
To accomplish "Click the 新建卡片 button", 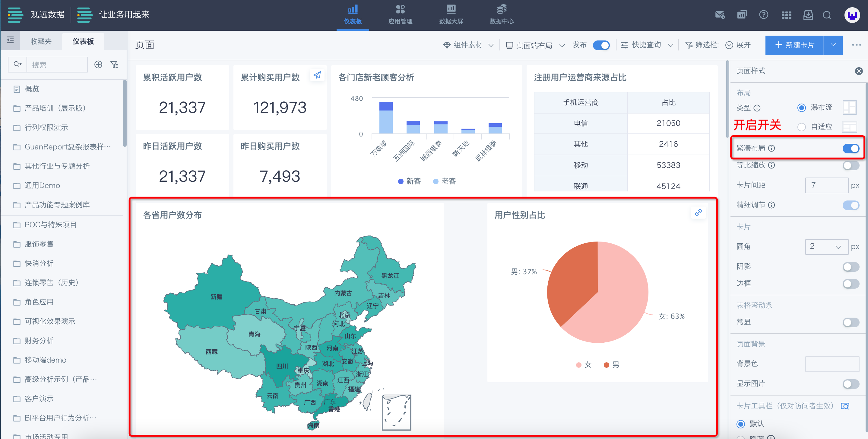I will [x=794, y=45].
